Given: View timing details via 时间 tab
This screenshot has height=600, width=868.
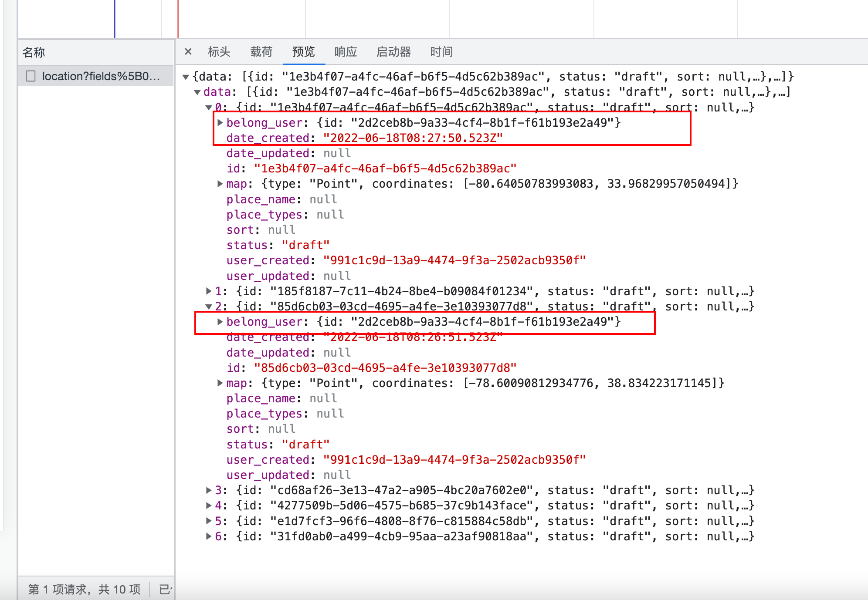Looking at the screenshot, I should point(441,51).
